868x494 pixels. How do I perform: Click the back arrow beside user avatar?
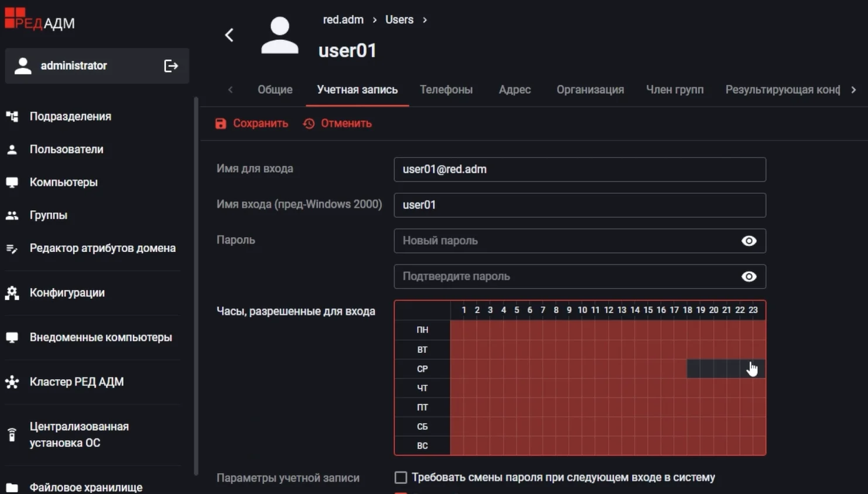[x=229, y=35]
